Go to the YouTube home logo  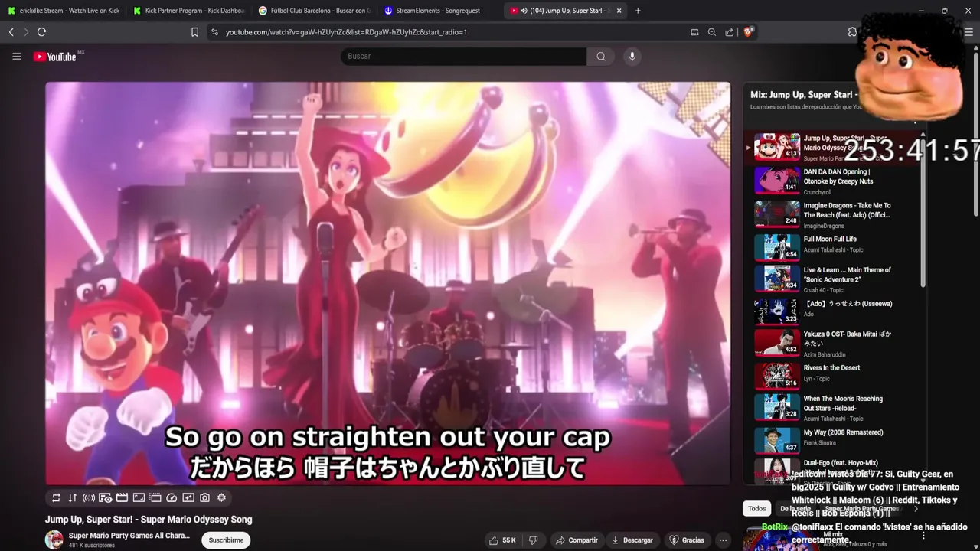coord(55,57)
